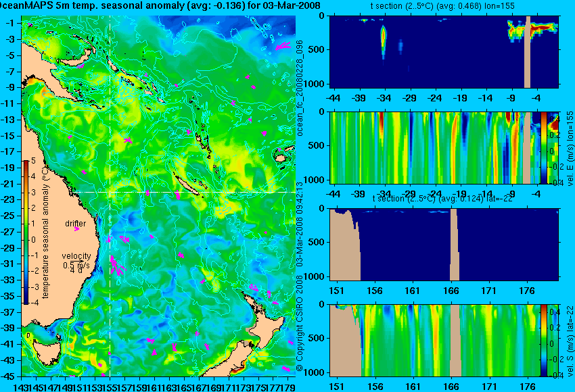Click the 'vel. S (m/s) lat=-22' label
Viewport: 575px width, 392px height.
pos(570,341)
